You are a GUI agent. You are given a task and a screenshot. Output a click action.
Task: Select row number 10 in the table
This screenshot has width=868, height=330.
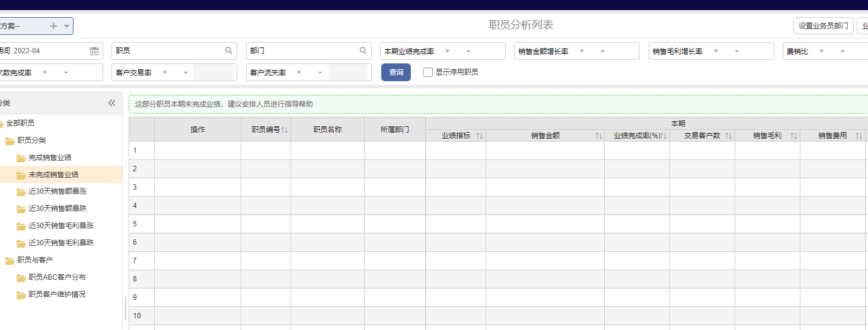click(141, 316)
